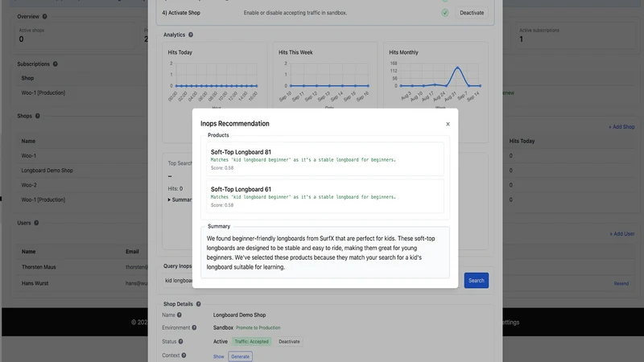
Task: Open the Soft-Top Longboard 81 product card
Action: [325, 158]
